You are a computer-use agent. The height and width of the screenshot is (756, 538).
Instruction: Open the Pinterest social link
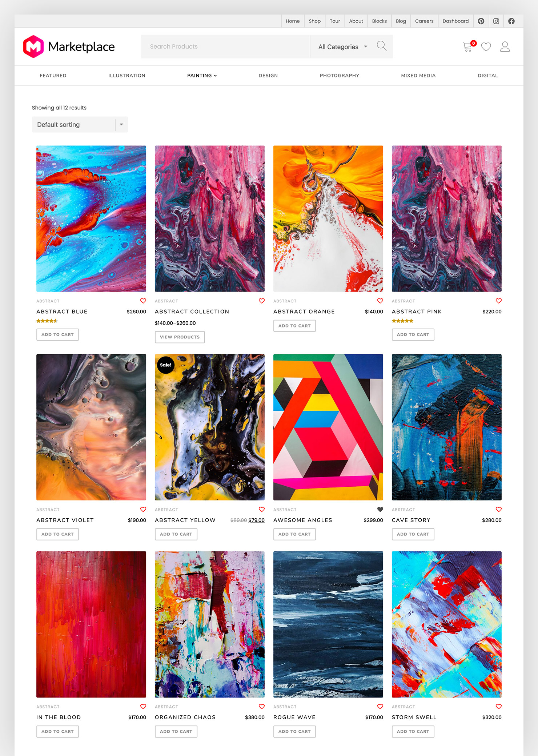point(481,21)
